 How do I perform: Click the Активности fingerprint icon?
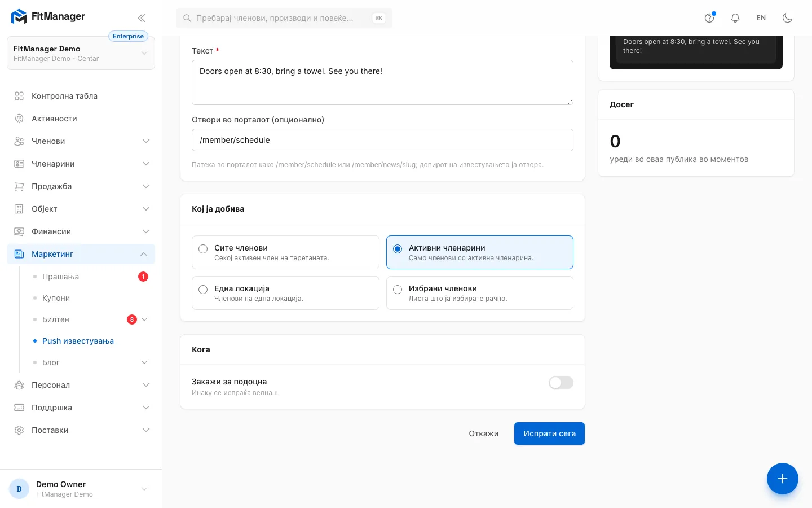coord(19,119)
